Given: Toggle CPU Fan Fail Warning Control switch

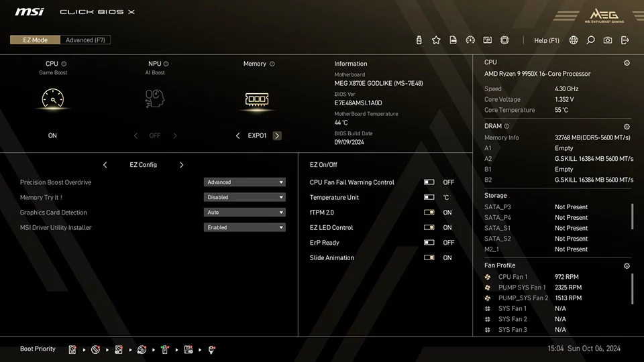Looking at the screenshot, I should pyautogui.click(x=429, y=182).
